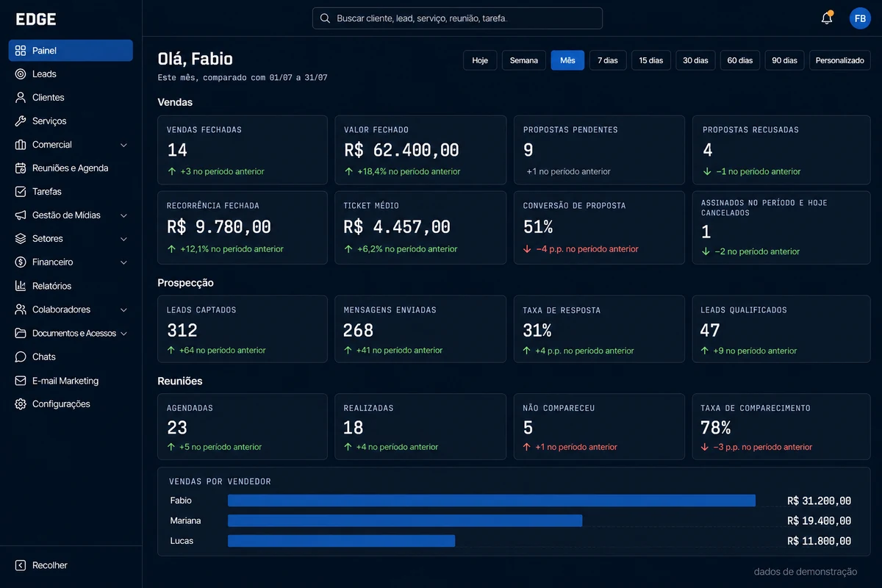Open the notifications bell
Screen dimensions: 882x588
pyautogui.click(x=827, y=18)
